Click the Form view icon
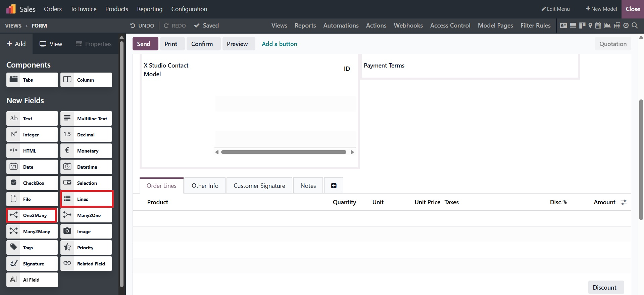644x295 pixels. 563,26
